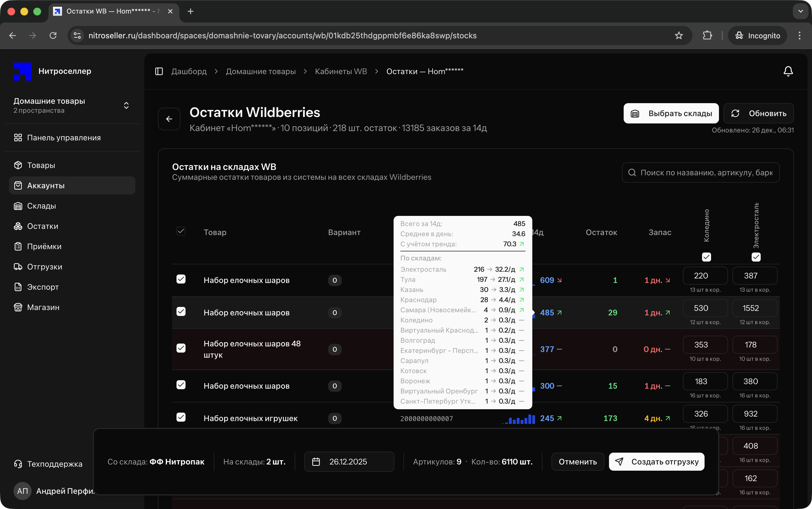Image resolution: width=812 pixels, height=509 pixels.
Task: Click the back arrow next to Остатки Wildberries
Action: [x=169, y=118]
